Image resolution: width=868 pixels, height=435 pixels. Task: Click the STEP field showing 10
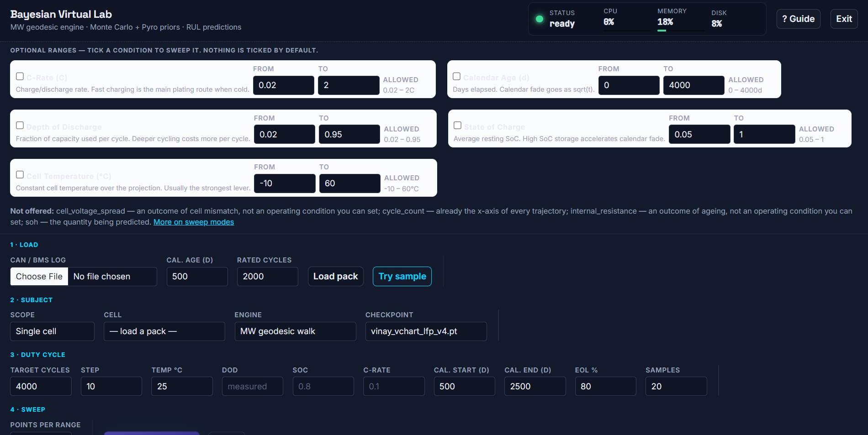pyautogui.click(x=111, y=387)
